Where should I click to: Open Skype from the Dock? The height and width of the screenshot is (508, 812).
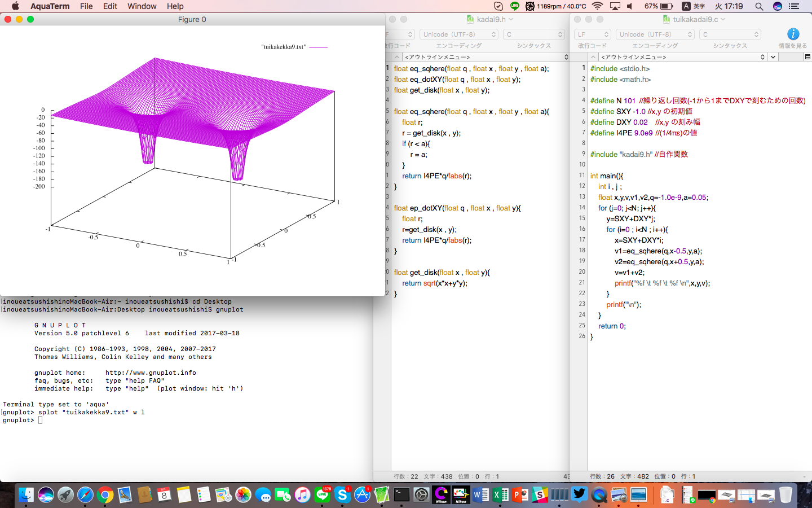pos(342,495)
